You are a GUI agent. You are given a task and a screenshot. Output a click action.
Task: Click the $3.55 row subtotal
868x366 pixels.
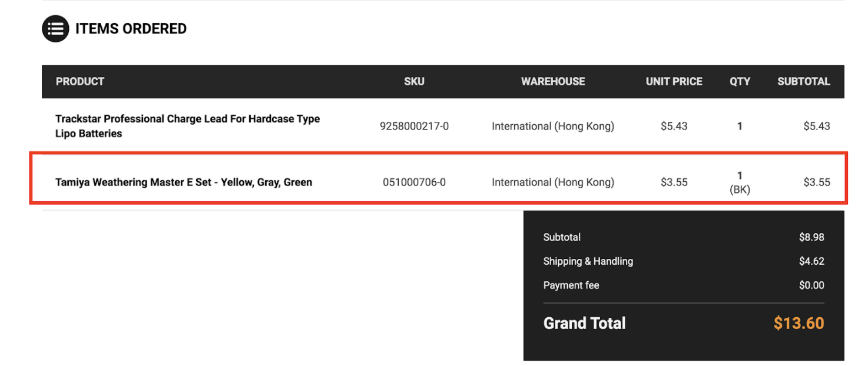coord(817,182)
